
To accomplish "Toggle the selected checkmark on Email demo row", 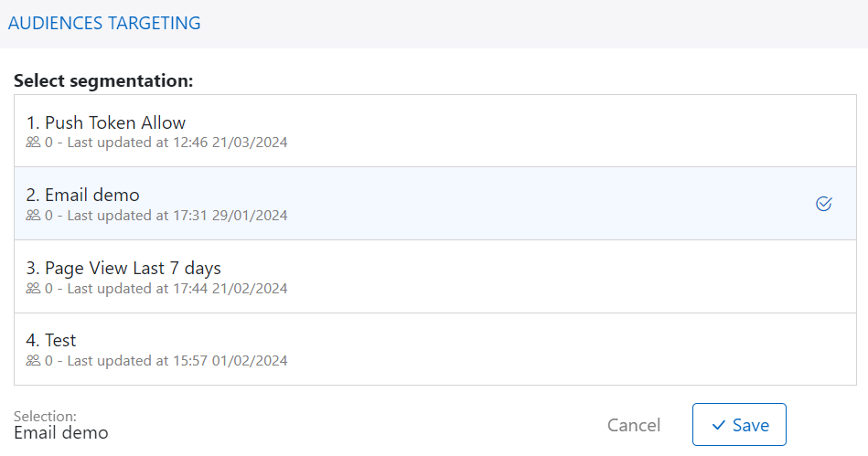I will [823, 204].
